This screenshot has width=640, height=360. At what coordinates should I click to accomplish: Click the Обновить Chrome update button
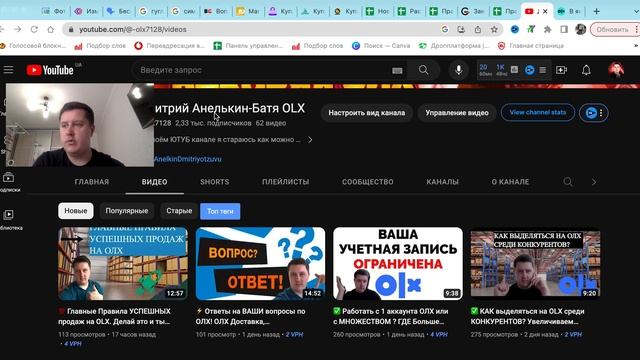pos(614,29)
